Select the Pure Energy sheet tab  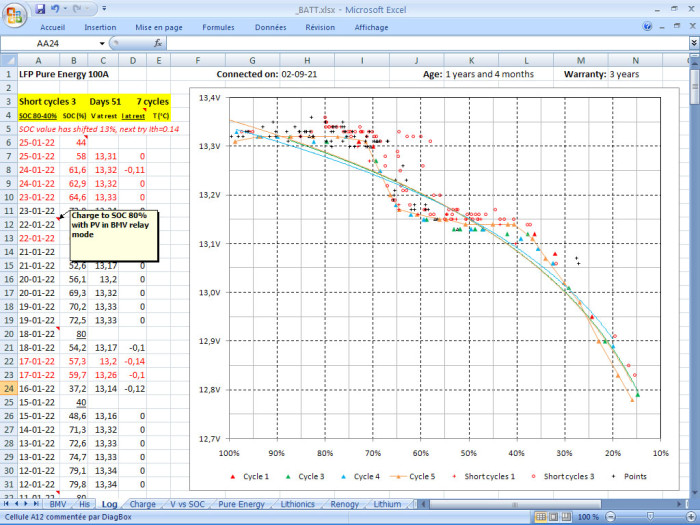click(x=242, y=504)
